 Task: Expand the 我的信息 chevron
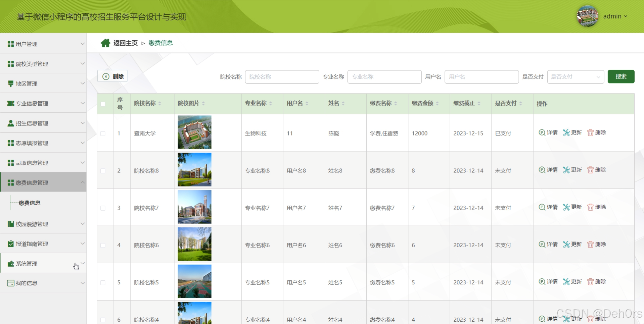click(83, 283)
